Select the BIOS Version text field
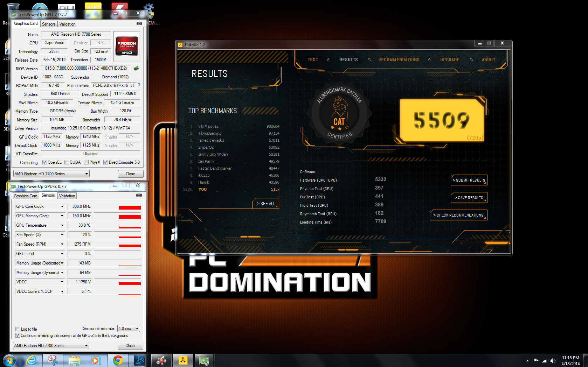Image resolution: width=588 pixels, height=367 pixels. [86, 68]
